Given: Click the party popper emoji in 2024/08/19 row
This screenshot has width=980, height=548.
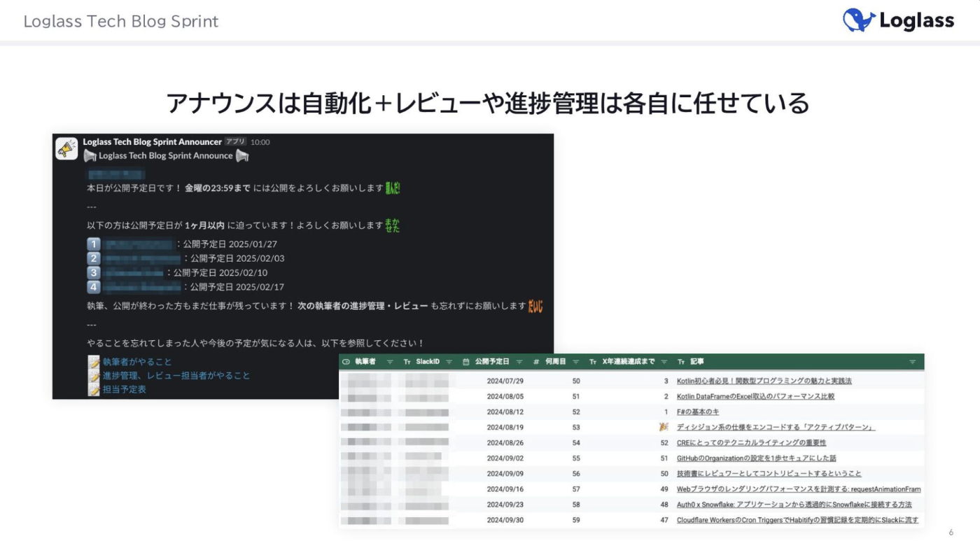Looking at the screenshot, I should pyautogui.click(x=664, y=426).
